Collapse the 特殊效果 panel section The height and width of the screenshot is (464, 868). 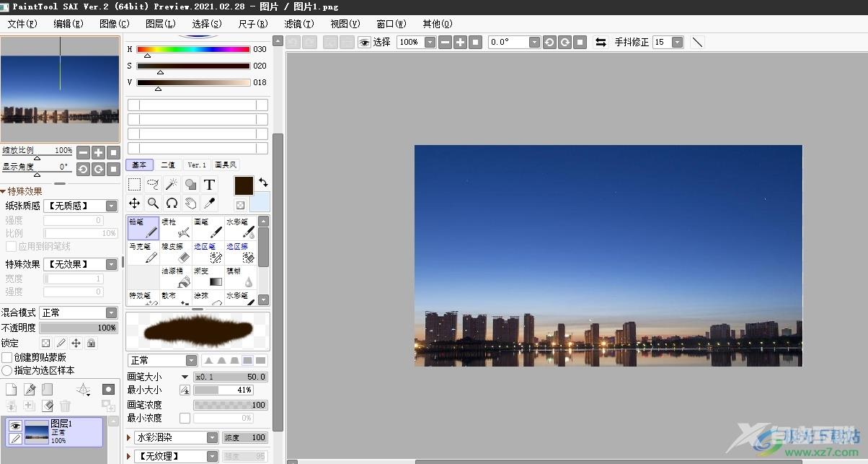pos(3,191)
